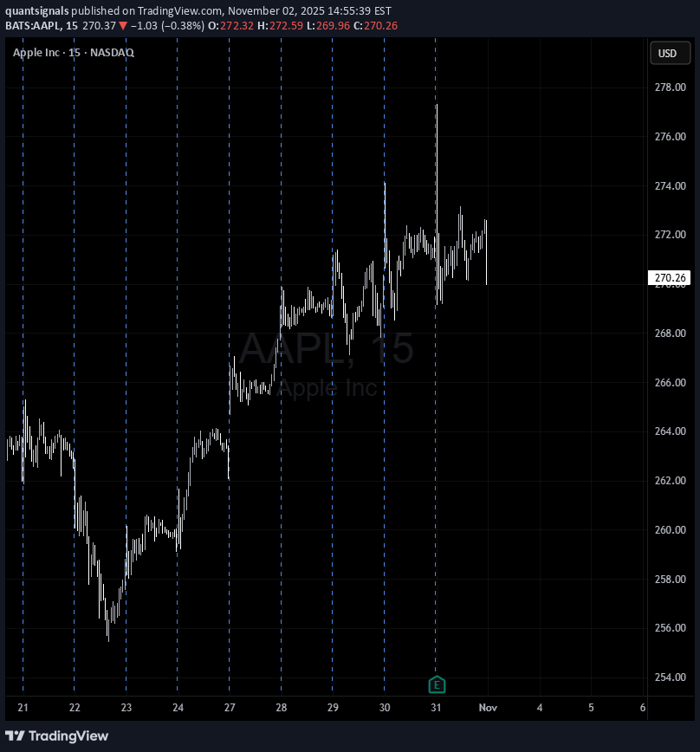Image resolution: width=700 pixels, height=752 pixels.
Task: Select the Nov date axis label
Action: pyautogui.click(x=488, y=708)
